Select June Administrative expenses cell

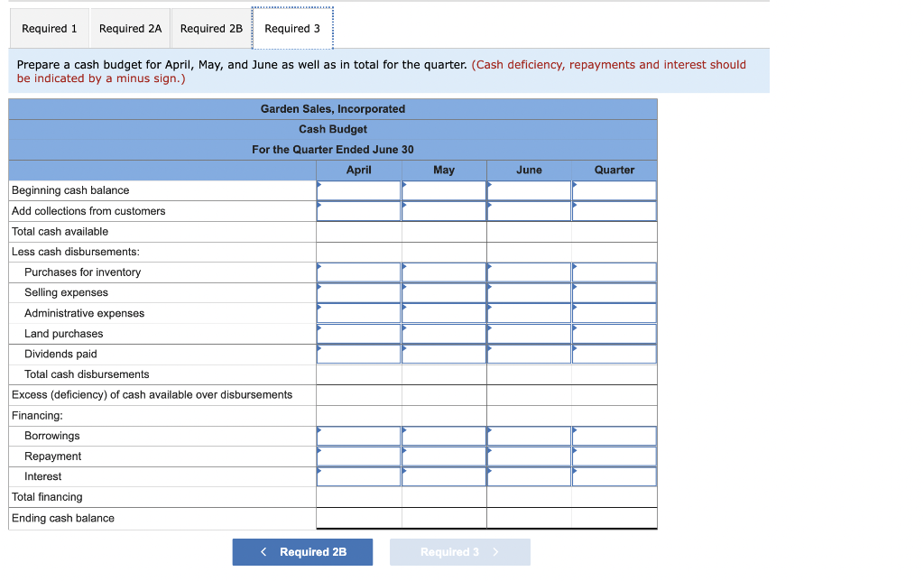point(529,313)
